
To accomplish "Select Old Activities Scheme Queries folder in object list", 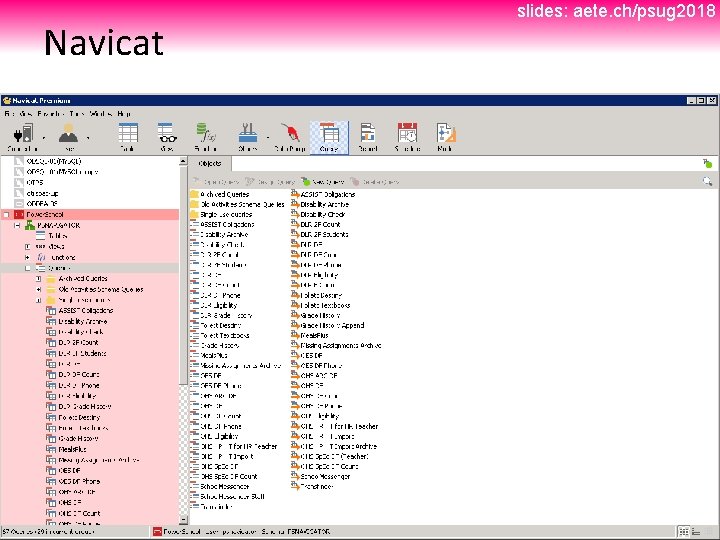I will click(237, 204).
